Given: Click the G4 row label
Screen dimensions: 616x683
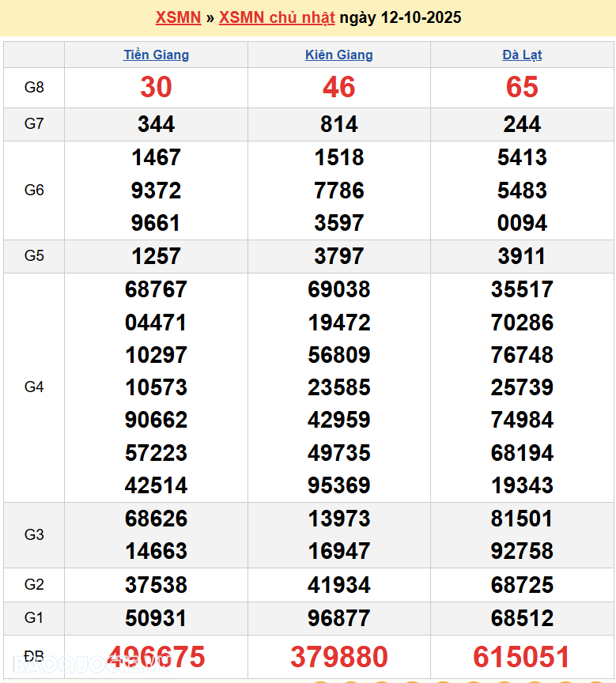Looking at the screenshot, I should pos(34,387).
